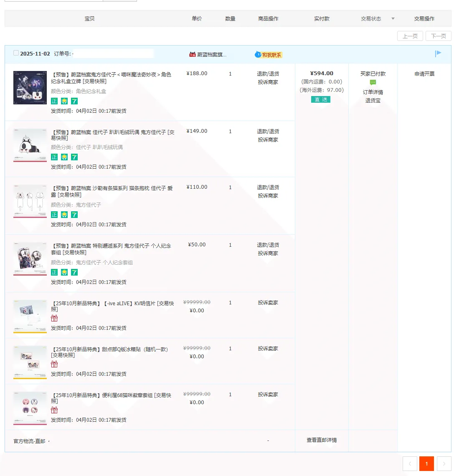Image resolution: width=454 pixels, height=476 pixels.
Task: Click the Tmall icon beside the 蔚蓝档案 store name
Action: 192,54
